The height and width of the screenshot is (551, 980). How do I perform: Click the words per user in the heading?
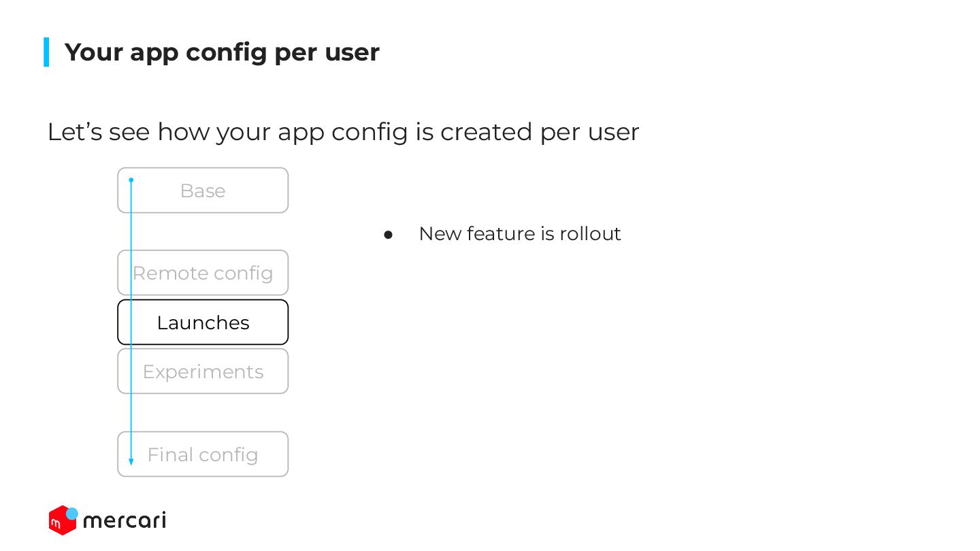(327, 54)
